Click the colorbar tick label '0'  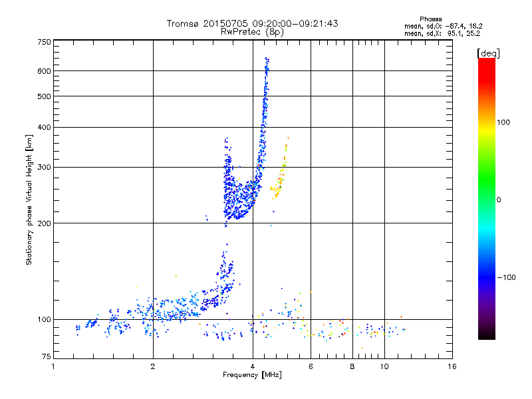point(499,200)
